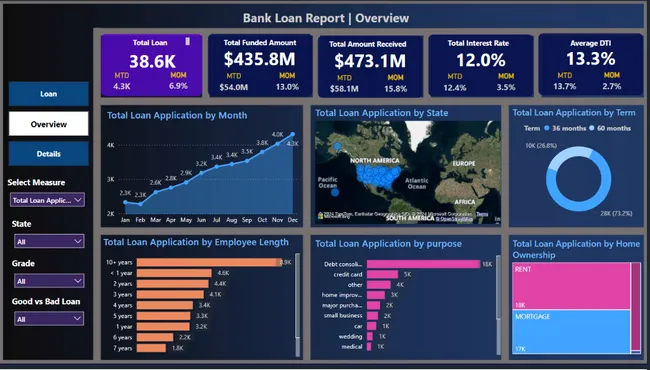Switch to the Overview page
The height and width of the screenshot is (370, 650).
pyautogui.click(x=49, y=124)
